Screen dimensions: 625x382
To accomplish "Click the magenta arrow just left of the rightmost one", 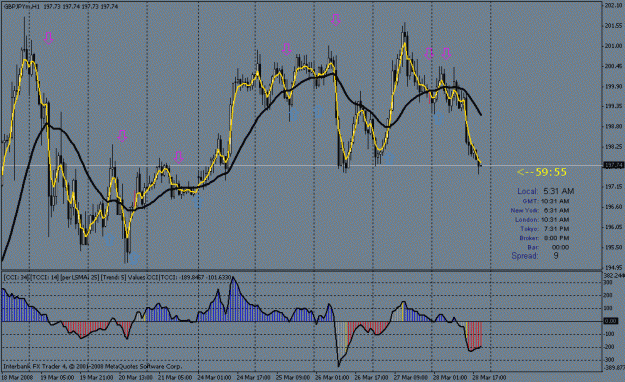I will point(429,54).
